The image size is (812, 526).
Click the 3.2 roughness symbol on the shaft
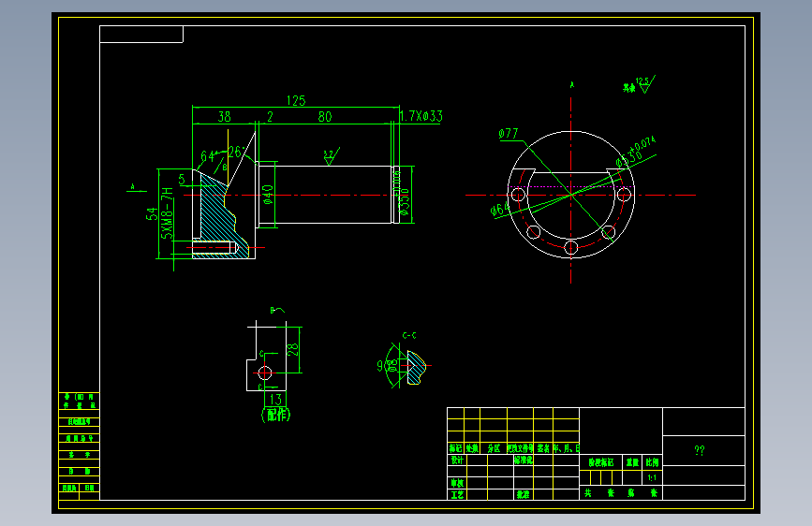pos(331,156)
